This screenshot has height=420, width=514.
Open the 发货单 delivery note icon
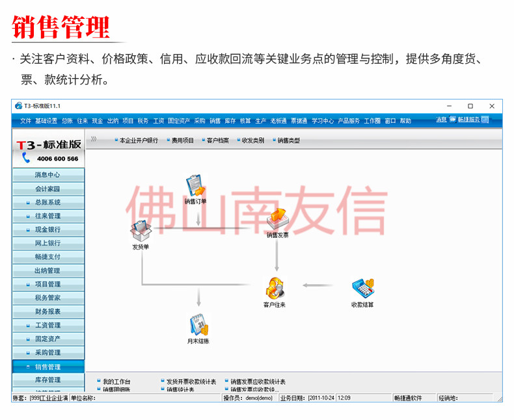coord(141,231)
